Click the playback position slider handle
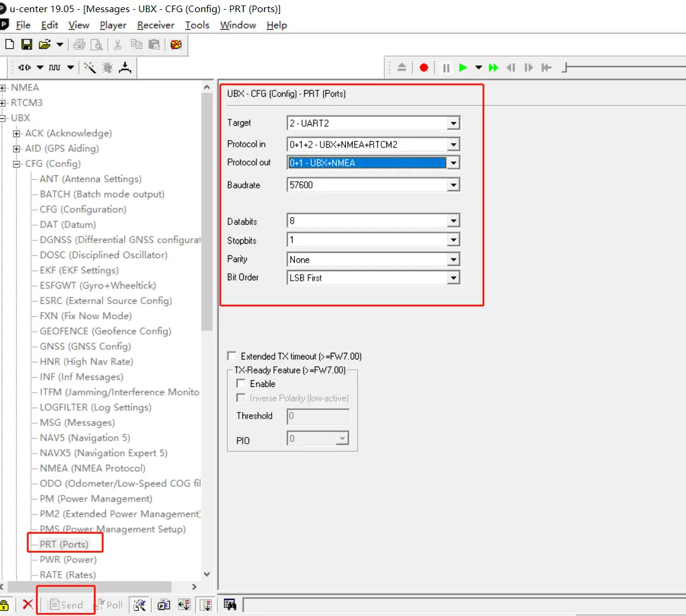 [x=564, y=68]
